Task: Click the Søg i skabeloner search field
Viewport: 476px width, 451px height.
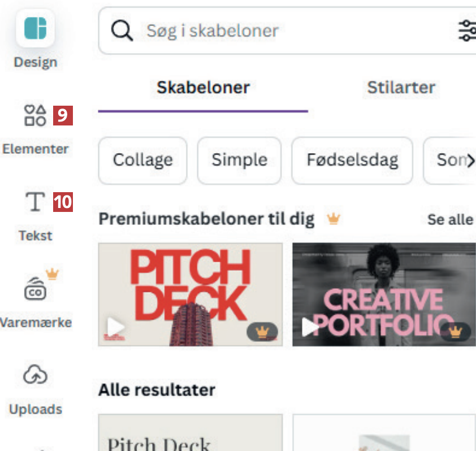Action: (294, 30)
